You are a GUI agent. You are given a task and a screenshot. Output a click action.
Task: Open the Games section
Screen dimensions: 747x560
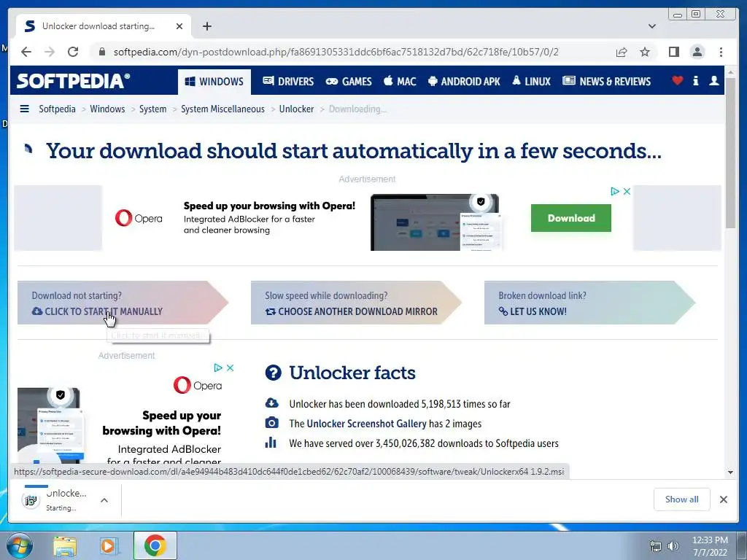348,82
